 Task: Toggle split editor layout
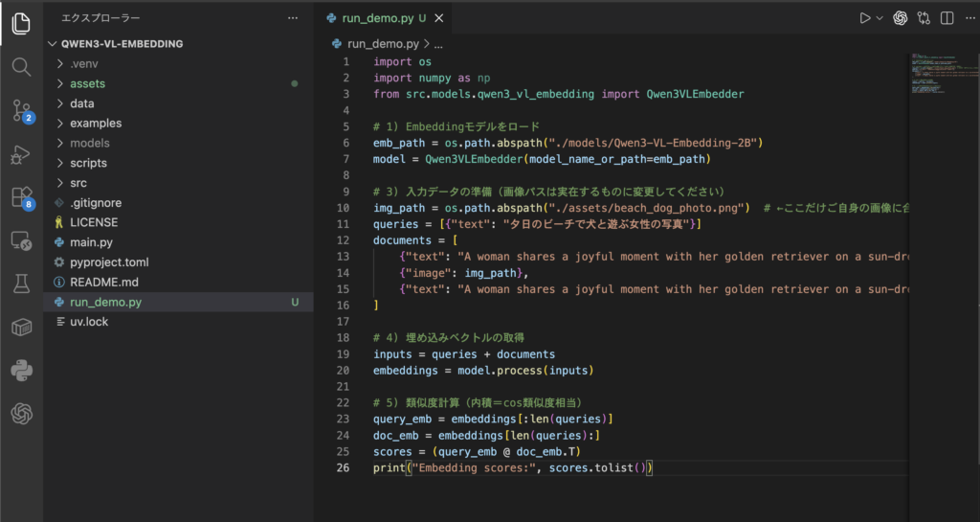(x=947, y=18)
